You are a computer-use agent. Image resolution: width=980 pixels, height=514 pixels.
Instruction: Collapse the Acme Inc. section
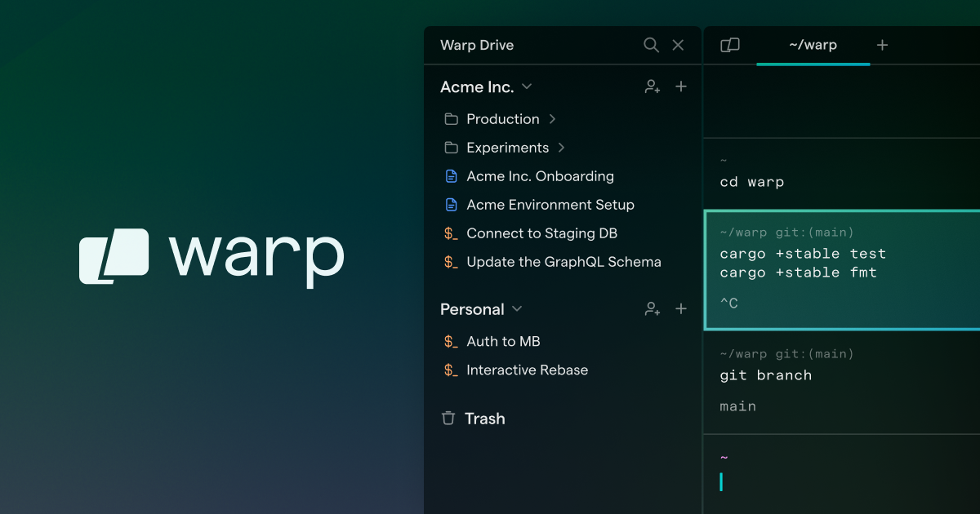pos(527,86)
